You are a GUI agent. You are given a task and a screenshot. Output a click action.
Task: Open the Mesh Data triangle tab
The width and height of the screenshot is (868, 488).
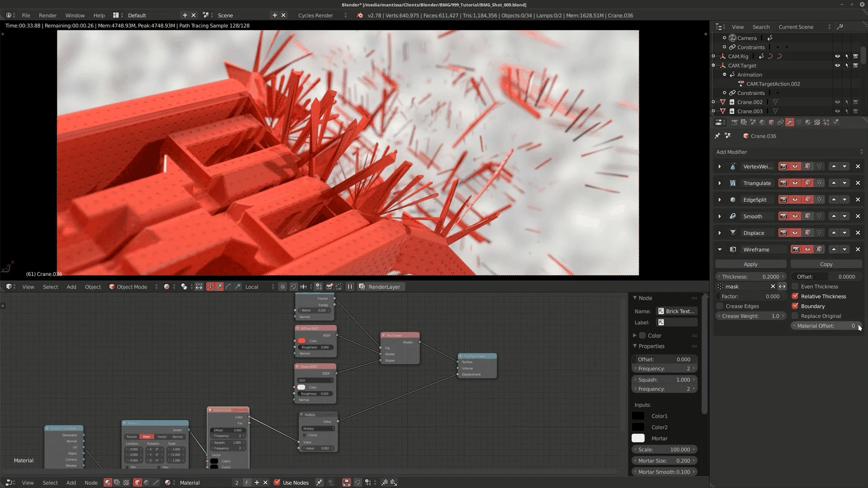[x=799, y=122]
